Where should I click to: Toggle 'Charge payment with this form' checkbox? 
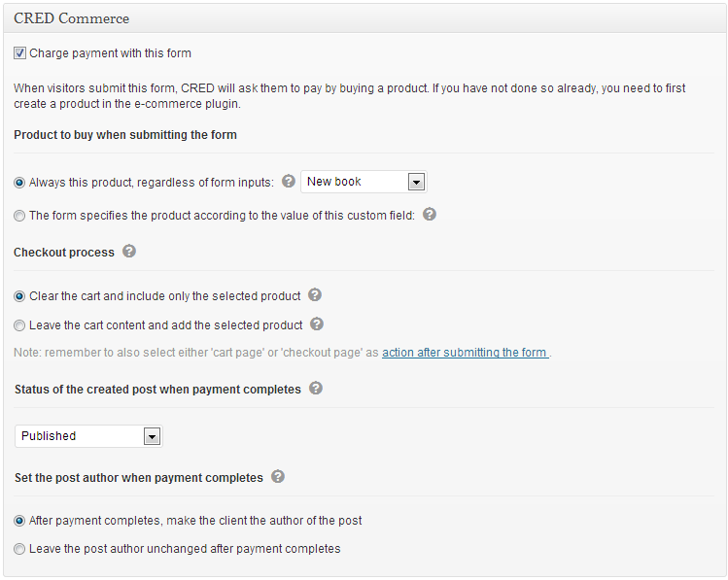pyautogui.click(x=19, y=52)
